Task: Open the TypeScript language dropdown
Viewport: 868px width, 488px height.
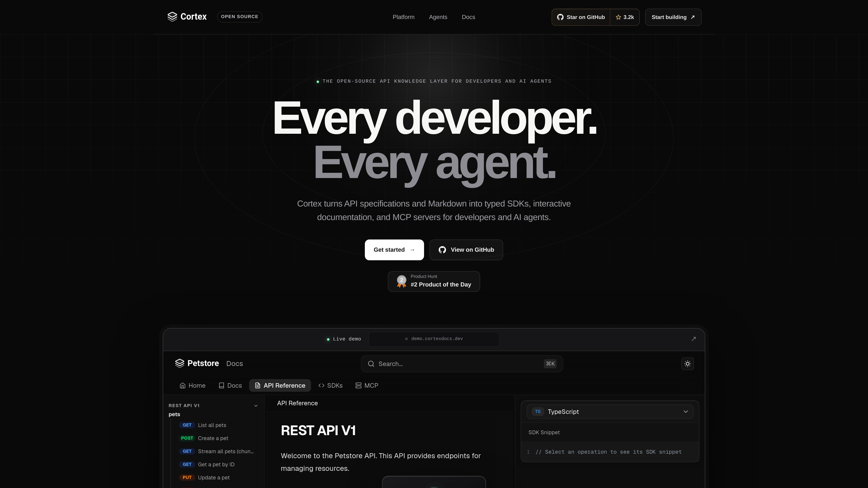Action: coord(610,412)
